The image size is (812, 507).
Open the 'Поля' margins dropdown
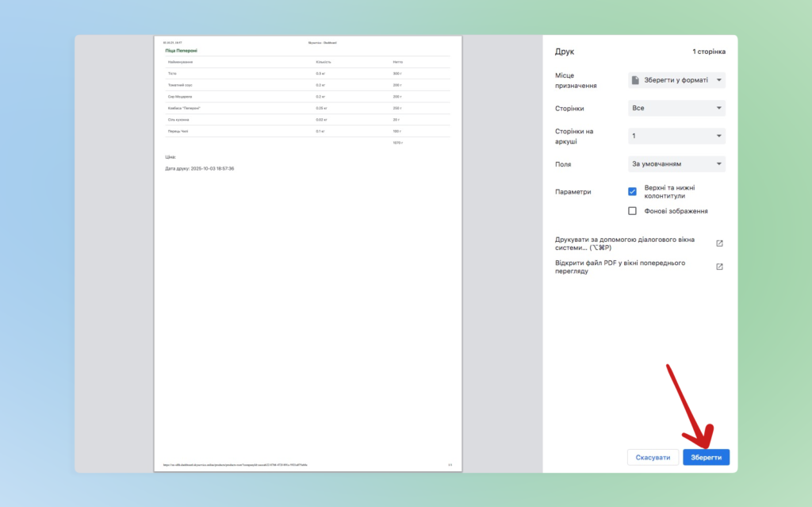click(676, 164)
